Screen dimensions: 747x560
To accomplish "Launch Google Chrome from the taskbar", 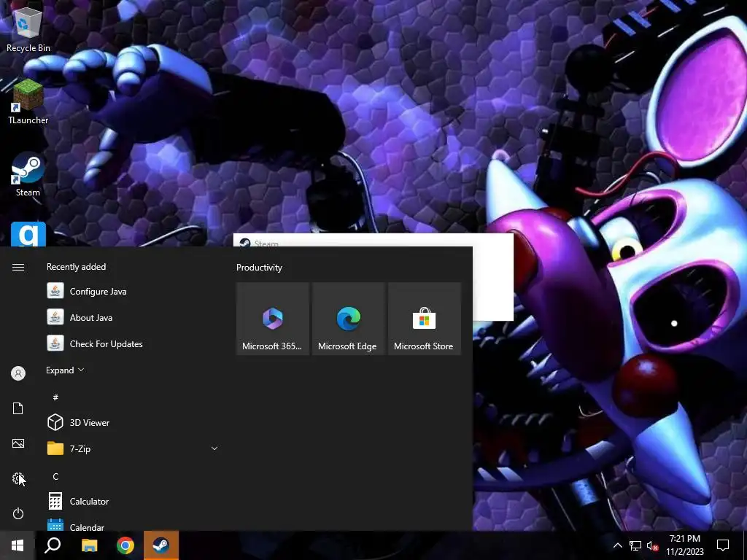I will tap(125, 545).
